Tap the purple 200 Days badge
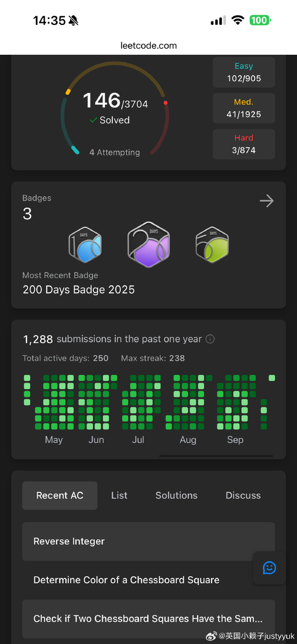297x644 pixels. [148, 245]
